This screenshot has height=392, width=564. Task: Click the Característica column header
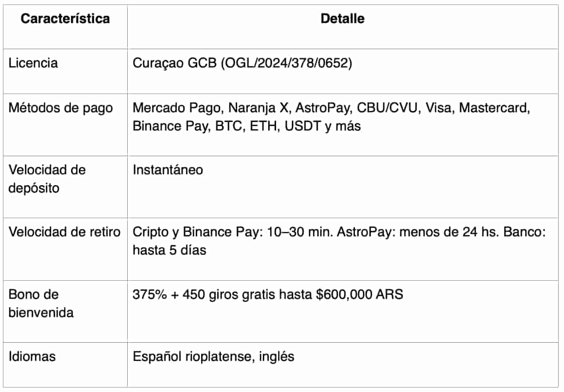click(x=65, y=19)
